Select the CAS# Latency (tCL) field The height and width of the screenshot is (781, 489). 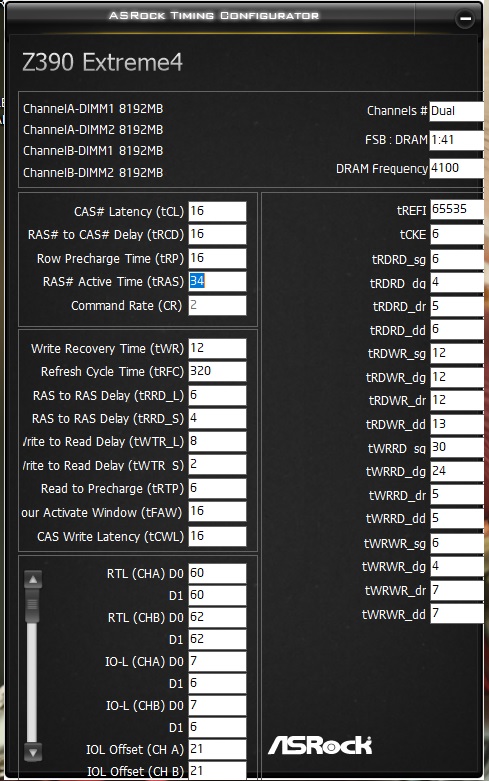click(x=217, y=211)
